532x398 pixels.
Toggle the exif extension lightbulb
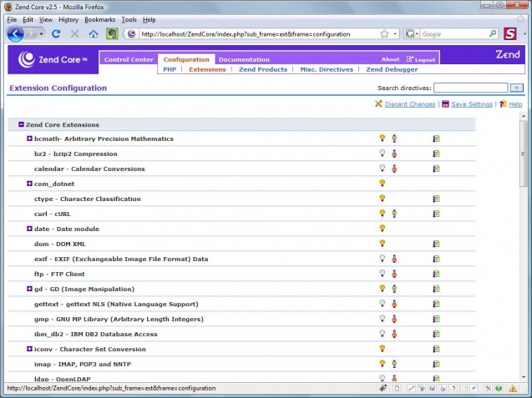click(x=382, y=258)
